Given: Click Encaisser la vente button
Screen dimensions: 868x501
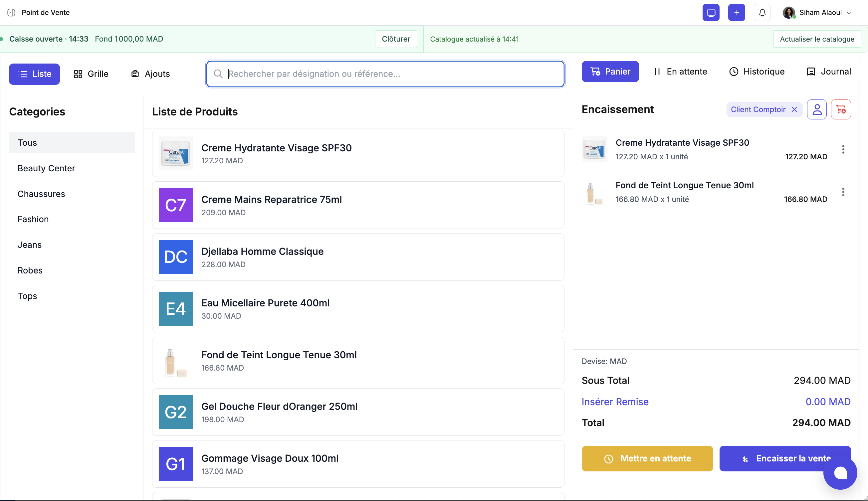Looking at the screenshot, I should tap(785, 459).
